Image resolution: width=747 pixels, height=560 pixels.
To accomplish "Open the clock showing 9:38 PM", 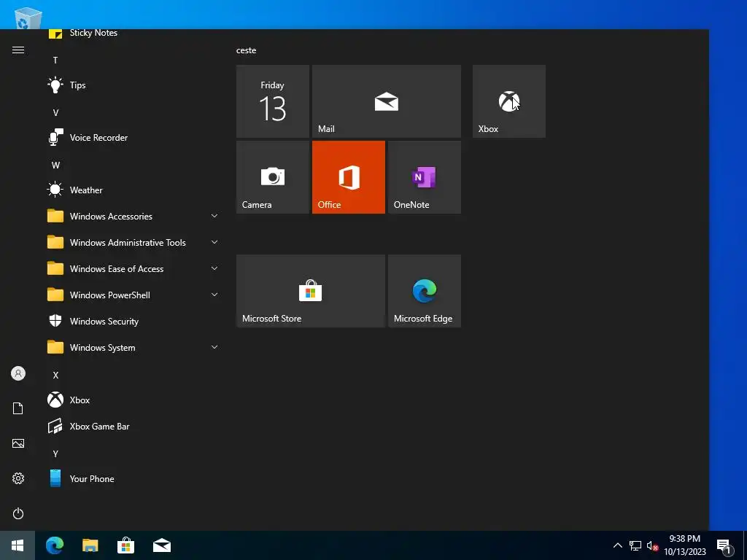I will point(685,545).
